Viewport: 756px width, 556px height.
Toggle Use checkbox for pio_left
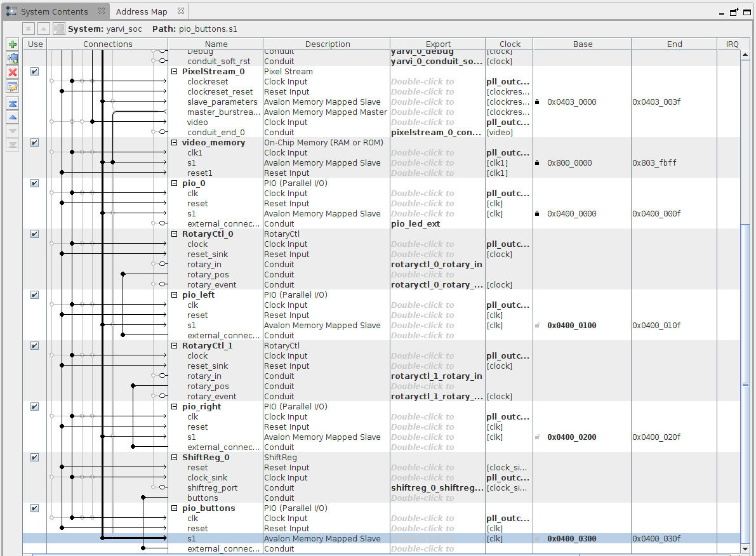point(35,295)
